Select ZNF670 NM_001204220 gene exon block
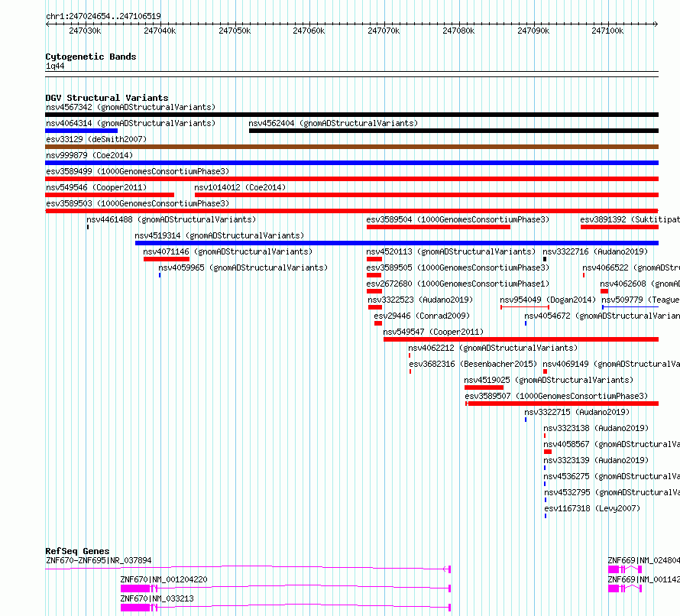 (135, 588)
